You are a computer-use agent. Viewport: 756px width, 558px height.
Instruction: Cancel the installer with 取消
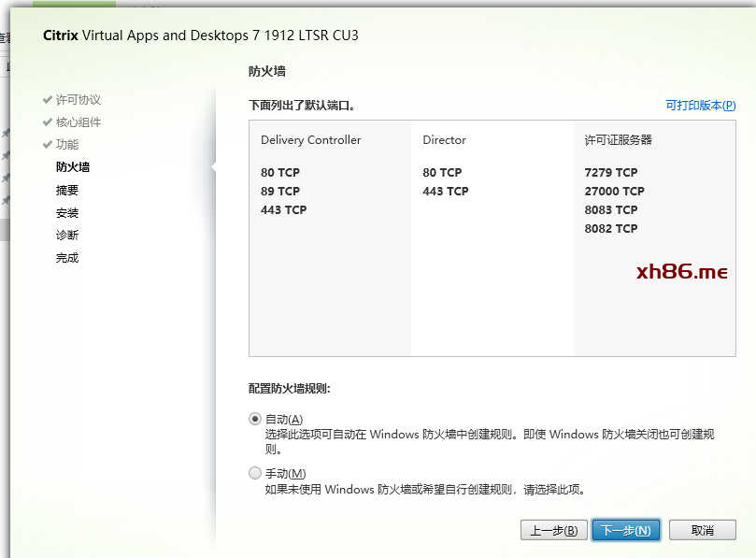pyautogui.click(x=703, y=531)
